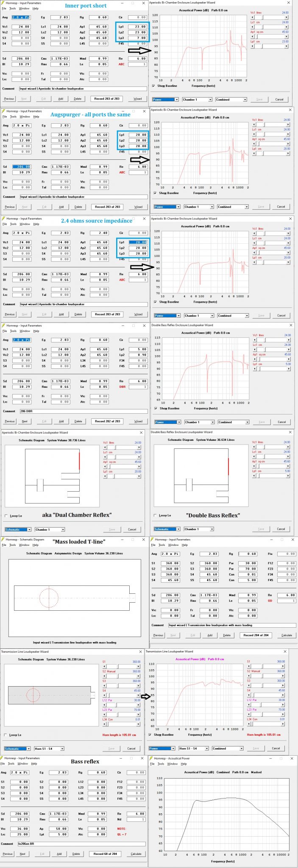Click Comment field containing fe206en BR
Viewport: 298px width, 868px height.
pyautogui.click(x=81, y=844)
